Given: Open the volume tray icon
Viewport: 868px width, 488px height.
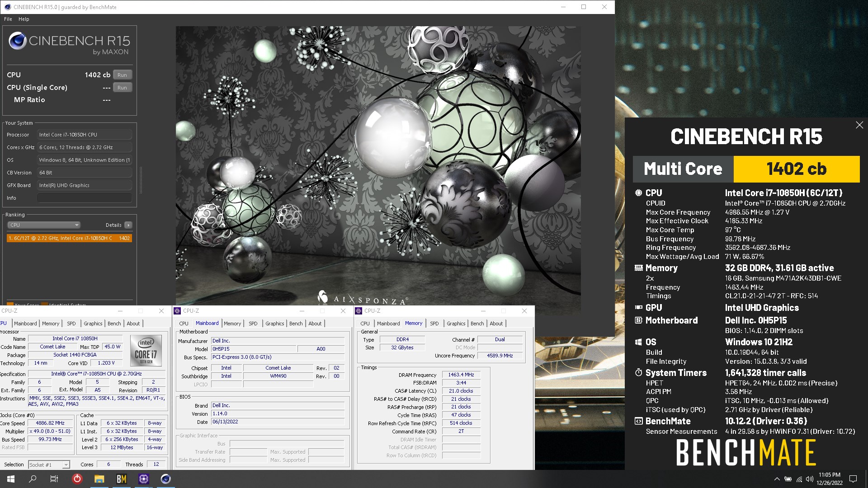Looking at the screenshot, I should (810, 479).
